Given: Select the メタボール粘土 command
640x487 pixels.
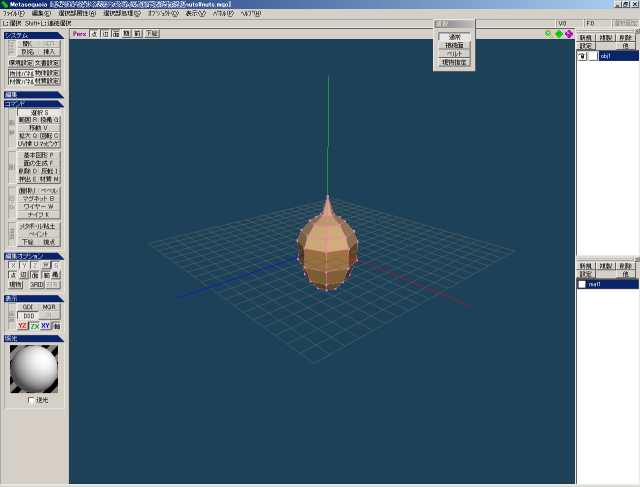Looking at the screenshot, I should tap(39, 226).
